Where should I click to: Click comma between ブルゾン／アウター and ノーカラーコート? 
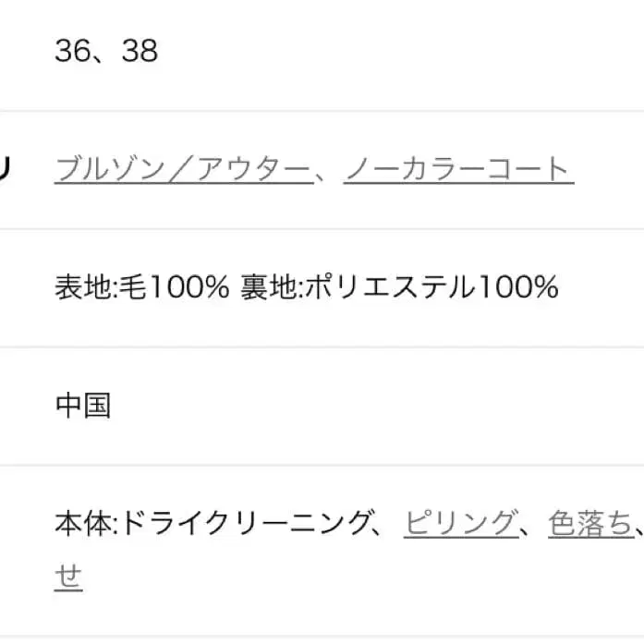325,174
